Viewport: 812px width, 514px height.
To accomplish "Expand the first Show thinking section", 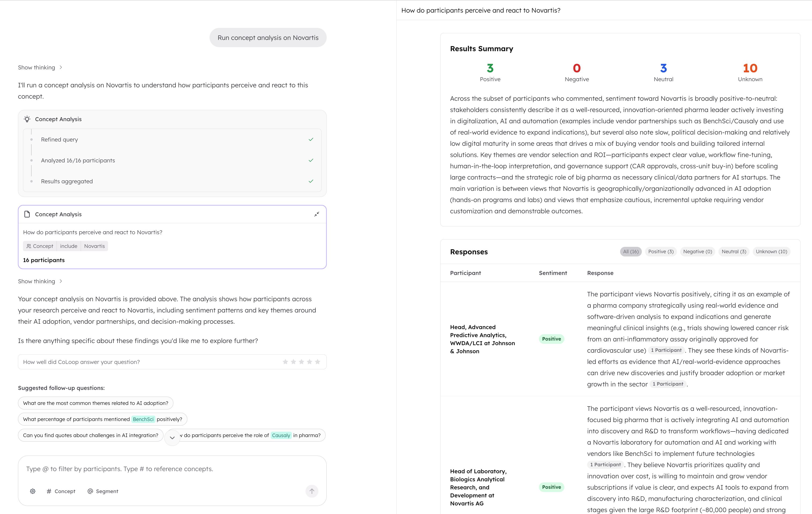I will coord(40,68).
